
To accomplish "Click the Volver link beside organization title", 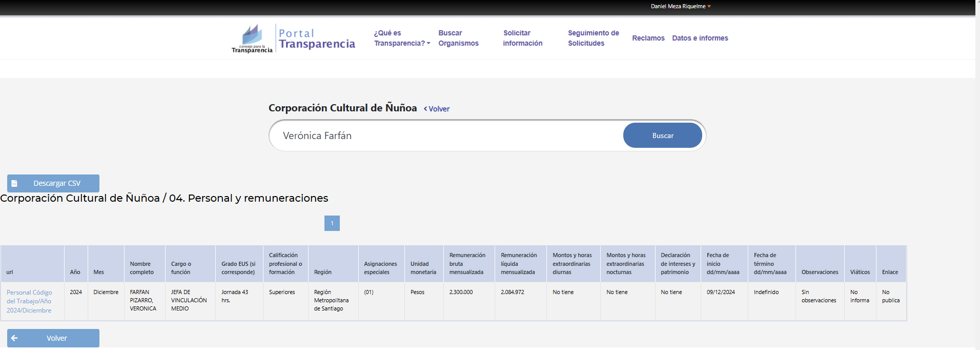I will (x=437, y=109).
